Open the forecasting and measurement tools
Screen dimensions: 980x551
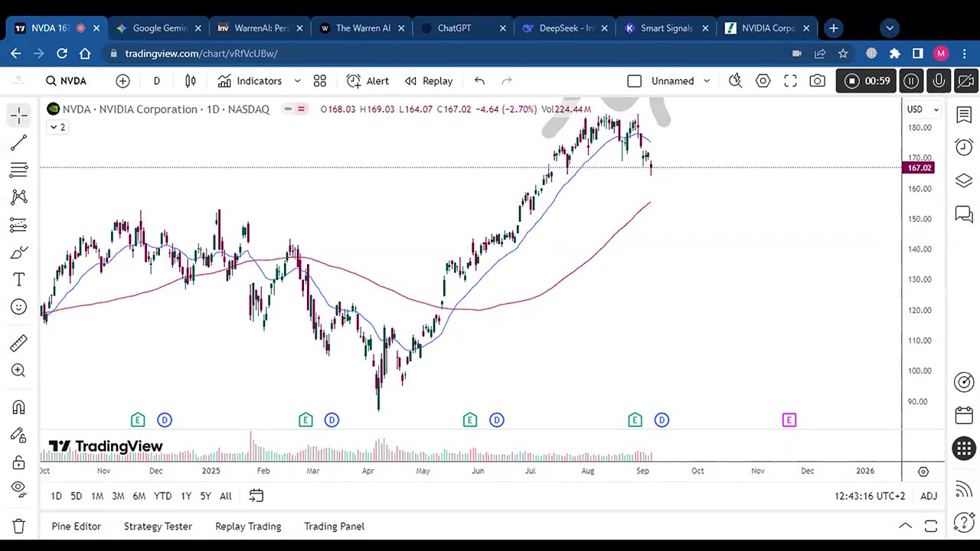point(19,225)
